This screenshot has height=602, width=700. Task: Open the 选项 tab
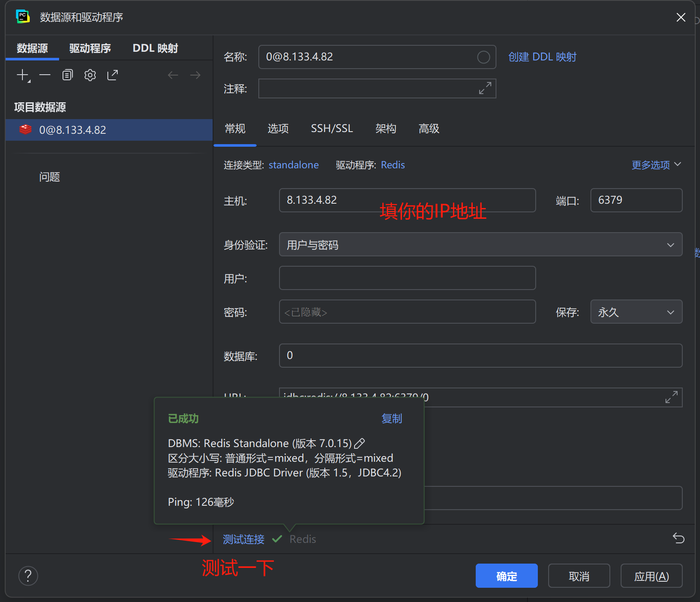[278, 129]
